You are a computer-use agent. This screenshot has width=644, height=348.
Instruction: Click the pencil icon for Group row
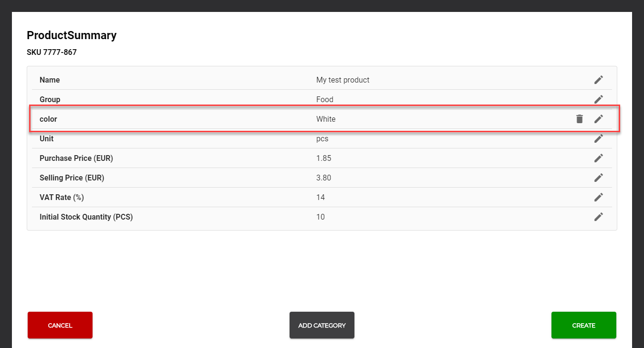click(598, 99)
